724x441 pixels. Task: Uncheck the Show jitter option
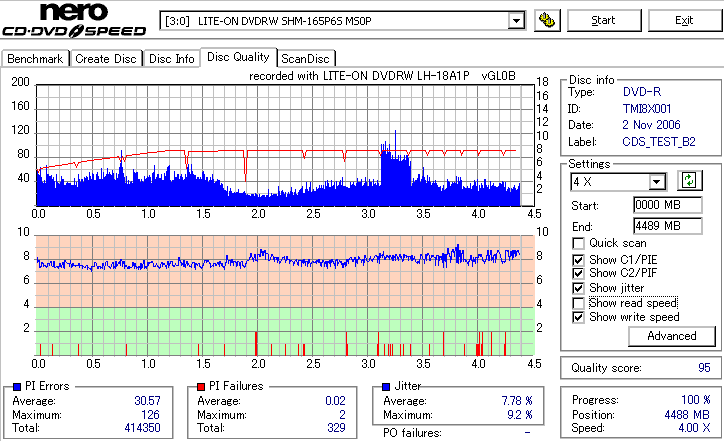[578, 288]
